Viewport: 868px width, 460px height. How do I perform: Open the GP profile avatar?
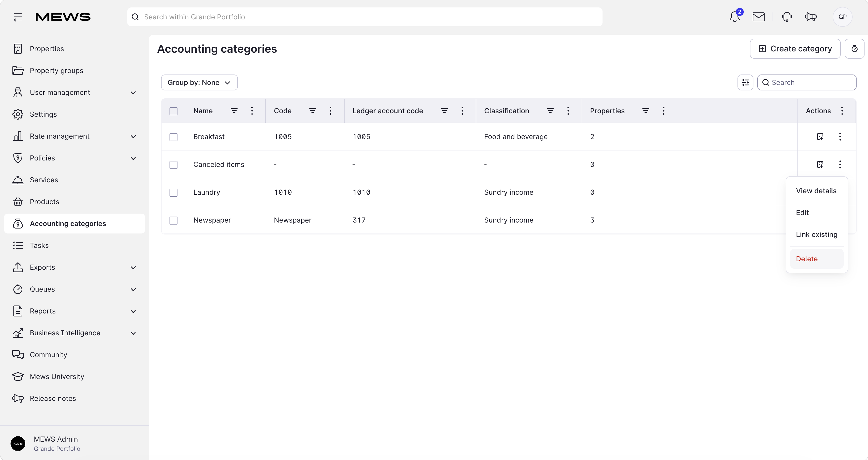[842, 17]
